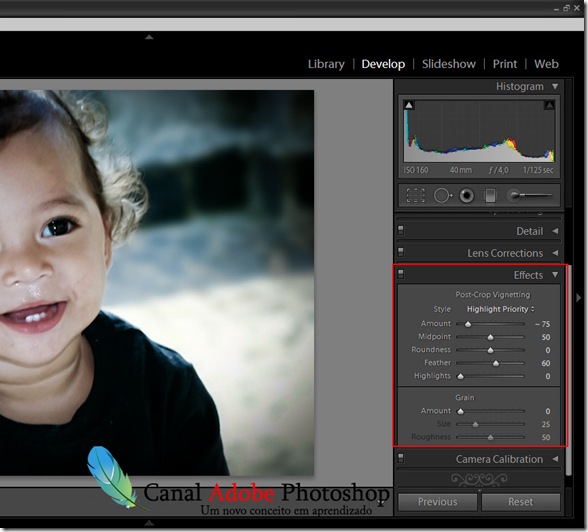The width and height of the screenshot is (588, 532).
Task: Collapse right panel using side arrow
Action: click(x=578, y=298)
